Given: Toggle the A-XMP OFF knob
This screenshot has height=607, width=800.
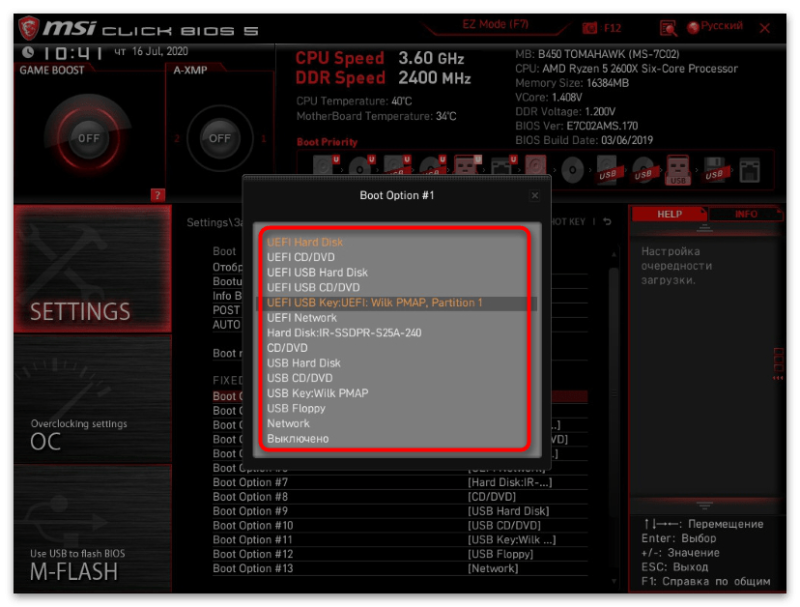Looking at the screenshot, I should coord(219,138).
